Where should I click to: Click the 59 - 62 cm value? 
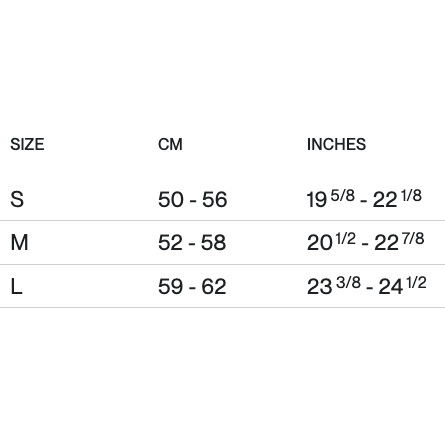click(x=192, y=286)
